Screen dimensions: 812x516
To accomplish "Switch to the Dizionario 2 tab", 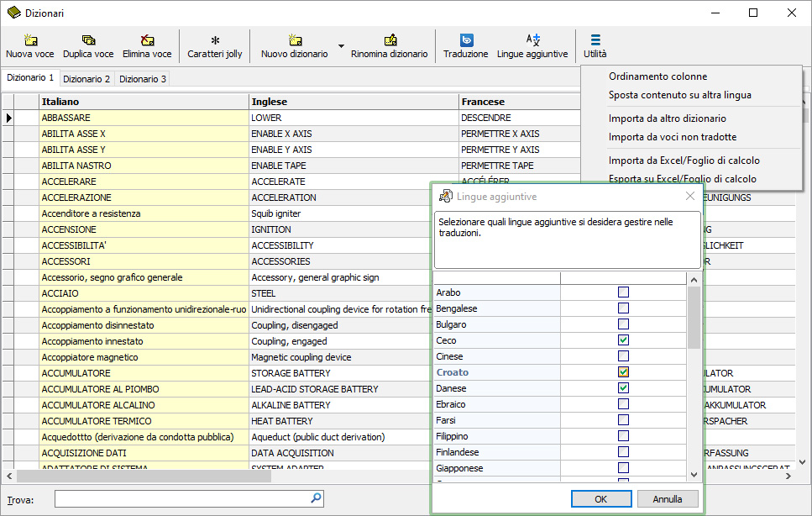I will point(86,79).
